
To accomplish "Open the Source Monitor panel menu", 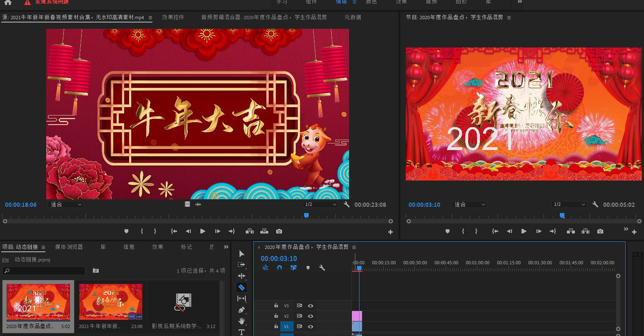I will (x=150, y=18).
